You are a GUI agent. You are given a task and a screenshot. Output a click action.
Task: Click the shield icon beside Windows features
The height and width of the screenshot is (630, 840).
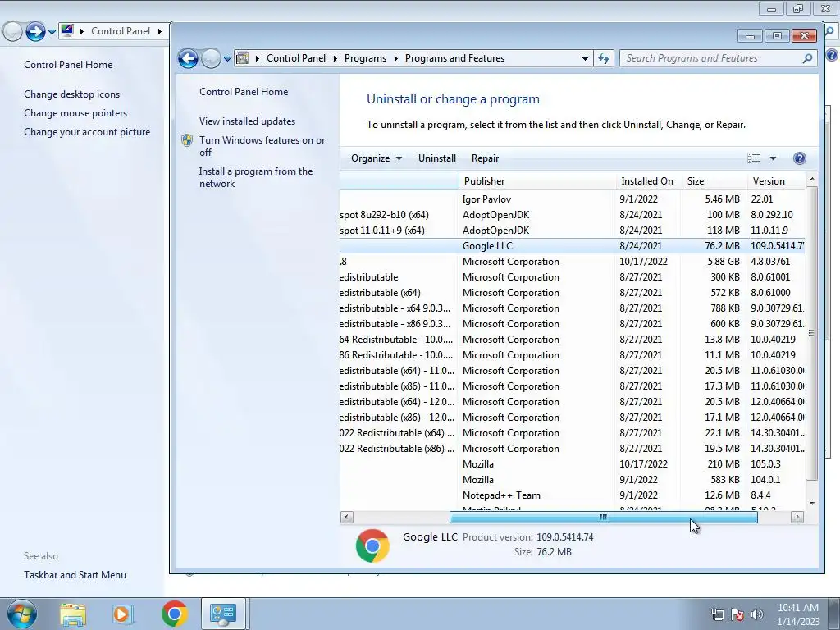pos(187,140)
